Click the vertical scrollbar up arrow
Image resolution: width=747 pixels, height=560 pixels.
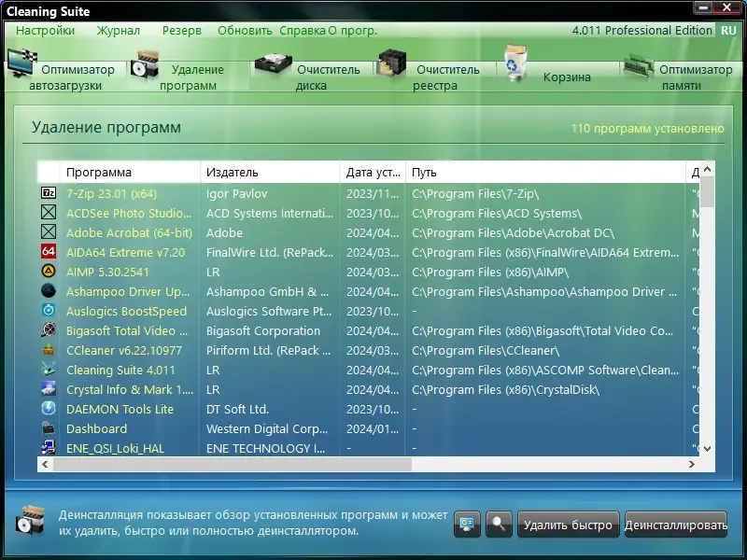click(x=707, y=169)
